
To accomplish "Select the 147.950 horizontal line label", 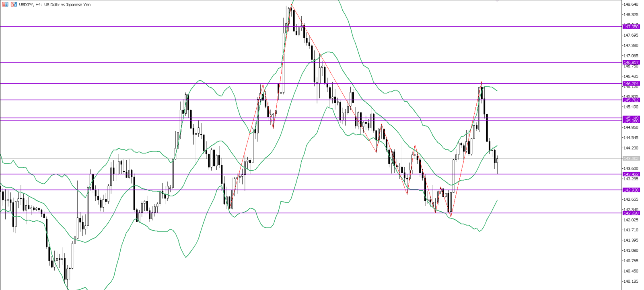I will click(631, 27).
